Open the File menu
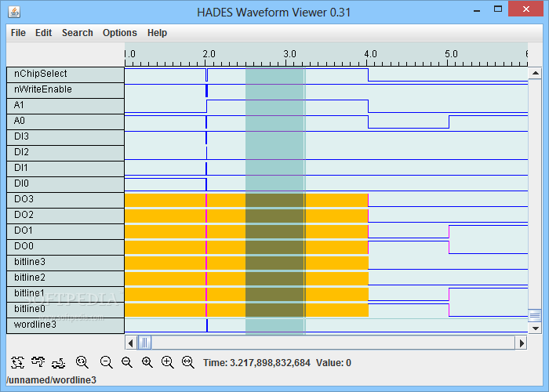The height and width of the screenshot is (392, 549). click(x=18, y=33)
